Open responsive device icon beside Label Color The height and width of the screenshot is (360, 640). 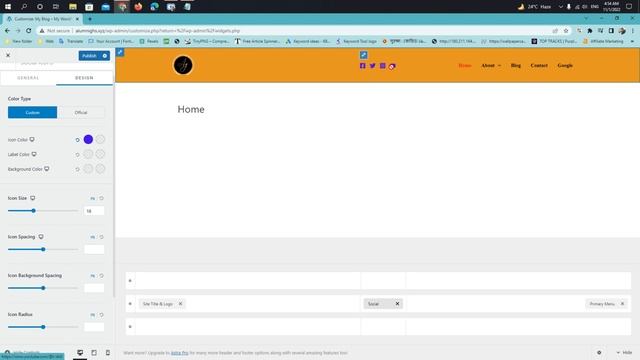tap(34, 154)
